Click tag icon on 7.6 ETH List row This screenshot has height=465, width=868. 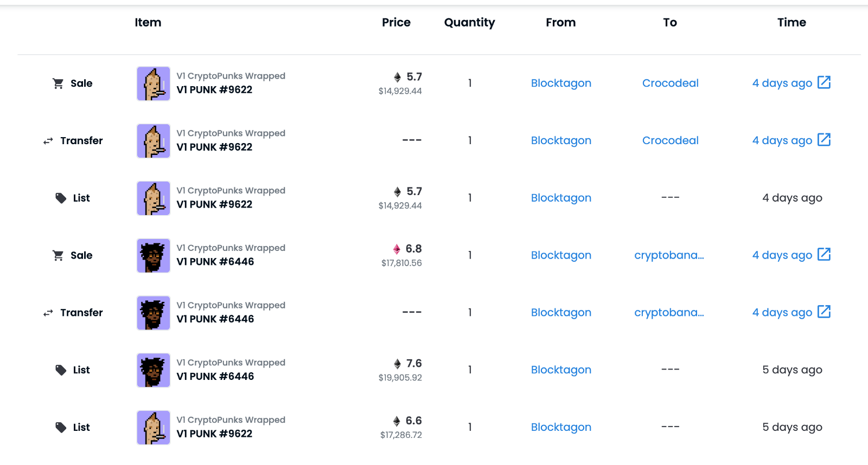(61, 370)
